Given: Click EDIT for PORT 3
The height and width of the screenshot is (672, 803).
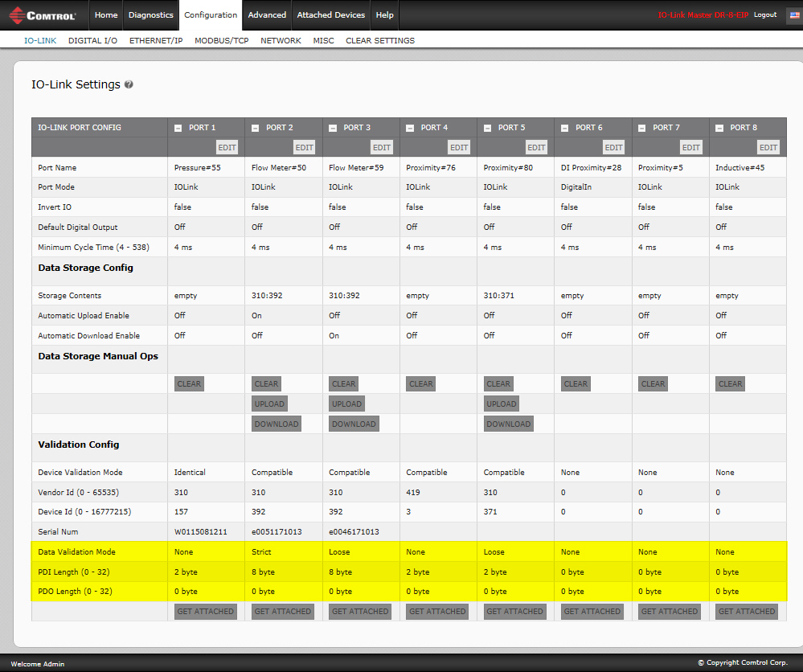Looking at the screenshot, I should [x=382, y=148].
